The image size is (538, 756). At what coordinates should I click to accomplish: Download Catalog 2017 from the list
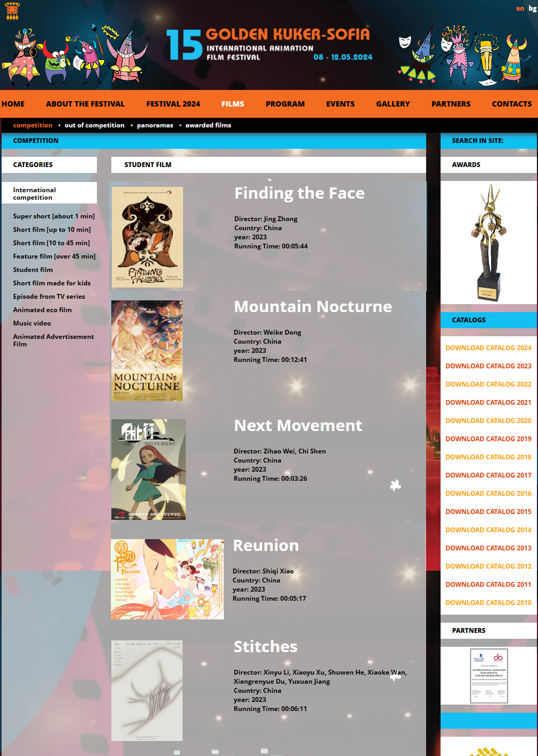[x=488, y=475]
